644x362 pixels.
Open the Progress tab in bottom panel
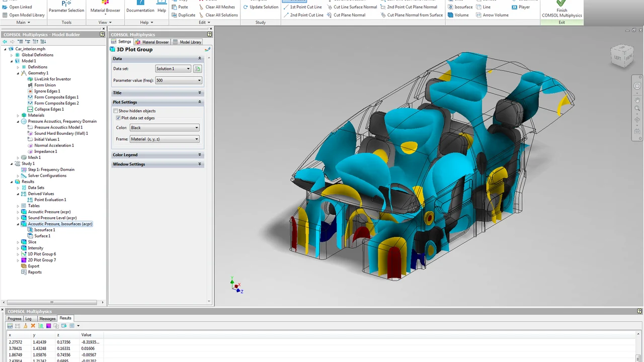click(14, 319)
